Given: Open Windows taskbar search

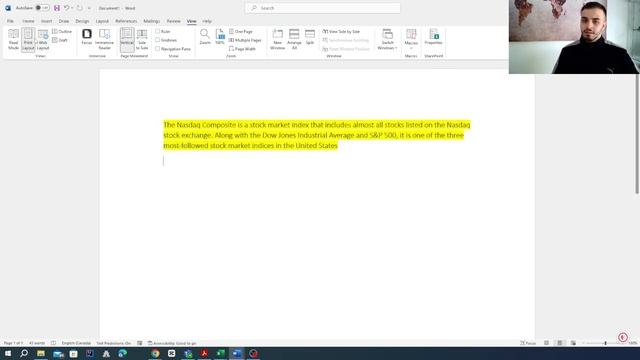Looking at the screenshot, I should 24,353.
